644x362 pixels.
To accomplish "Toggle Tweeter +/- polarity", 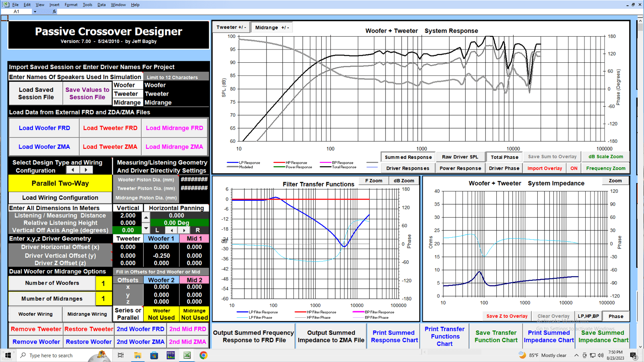I will 231,27.
